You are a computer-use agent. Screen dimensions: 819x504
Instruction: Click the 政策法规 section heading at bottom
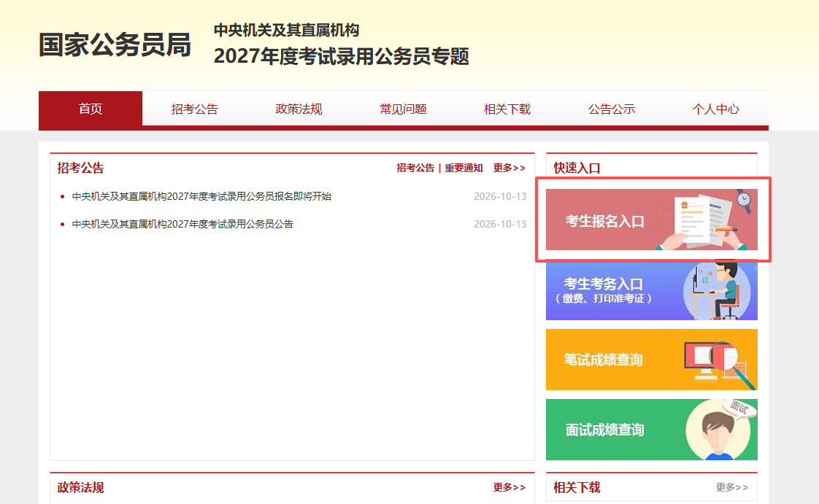click(x=80, y=487)
